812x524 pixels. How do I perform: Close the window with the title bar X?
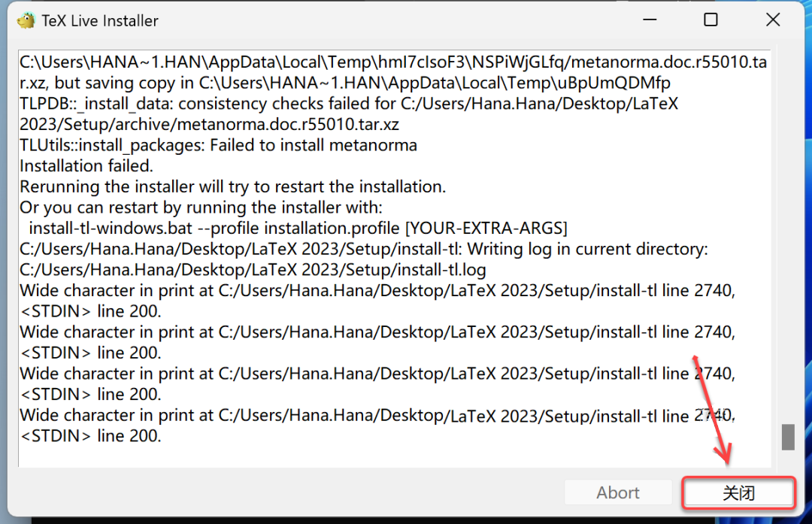coord(772,20)
